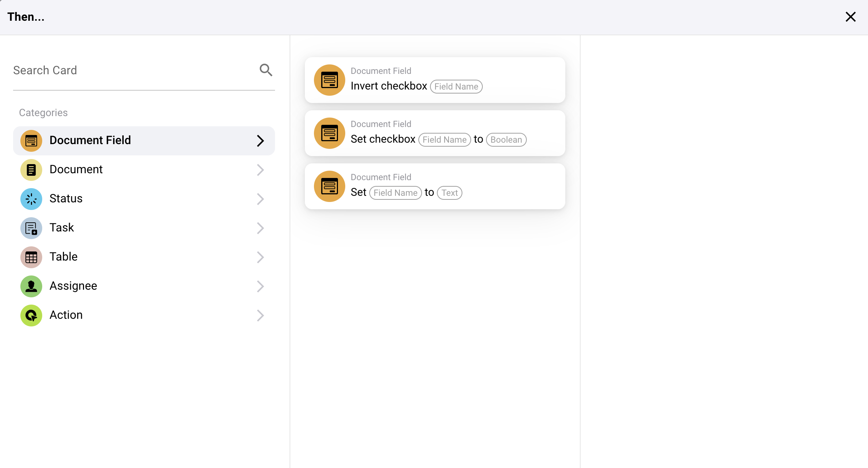This screenshot has width=868, height=468.
Task: Click Boolean pill in Set checkbox card
Action: click(x=506, y=140)
